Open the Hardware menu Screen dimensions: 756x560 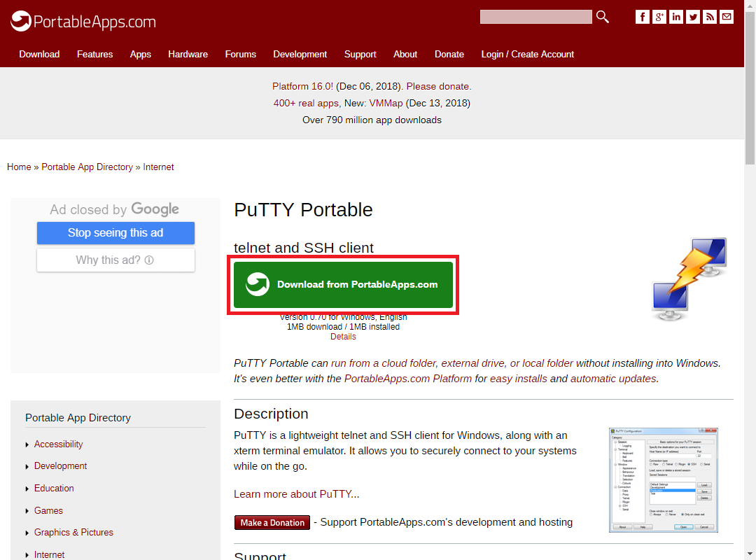tap(188, 54)
